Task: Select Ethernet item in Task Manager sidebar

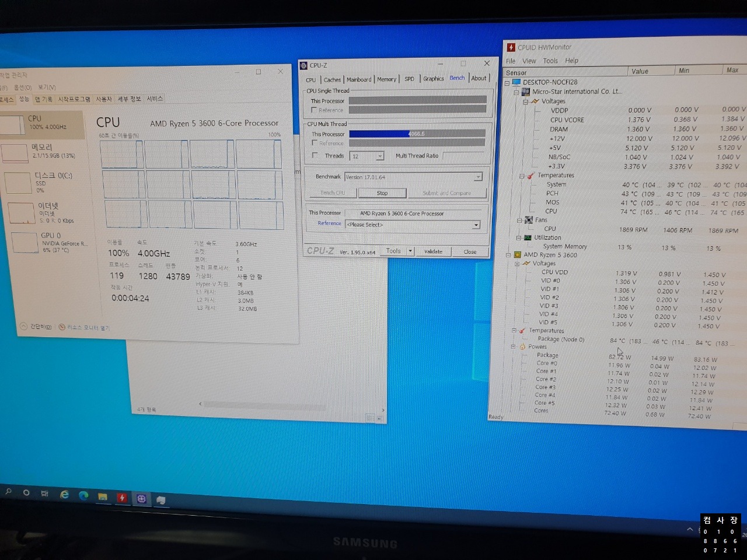Action: [x=44, y=213]
